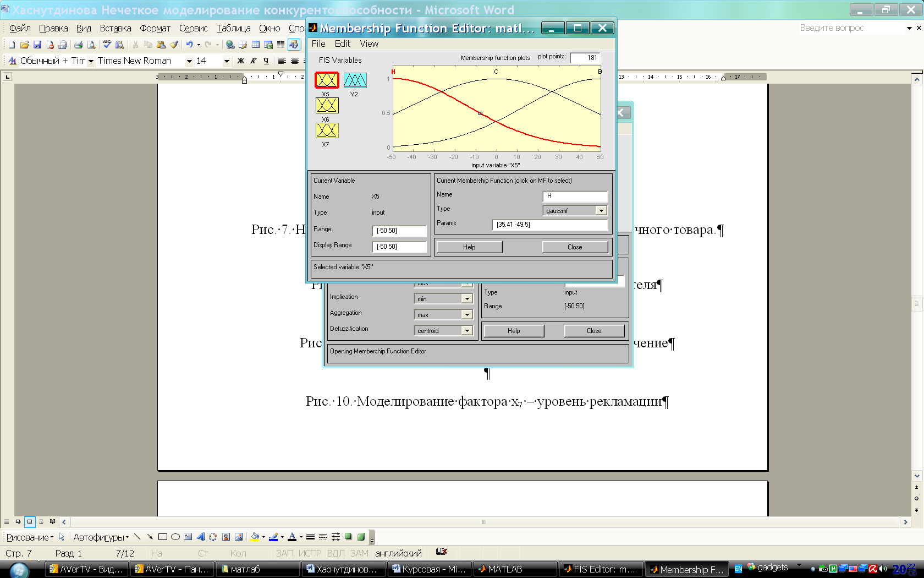This screenshot has width=924, height=578.
Task: Click Help in Membership Function Editor
Action: (469, 247)
